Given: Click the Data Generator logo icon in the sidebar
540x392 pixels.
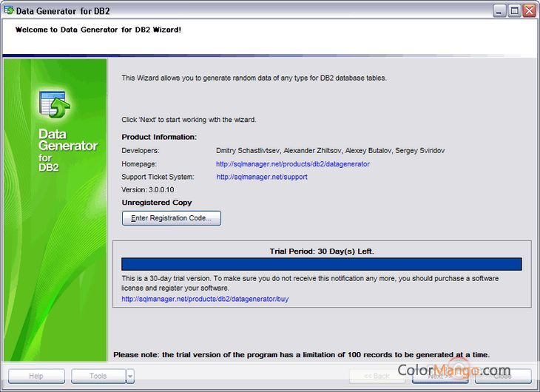Looking at the screenshot, I should (x=55, y=104).
